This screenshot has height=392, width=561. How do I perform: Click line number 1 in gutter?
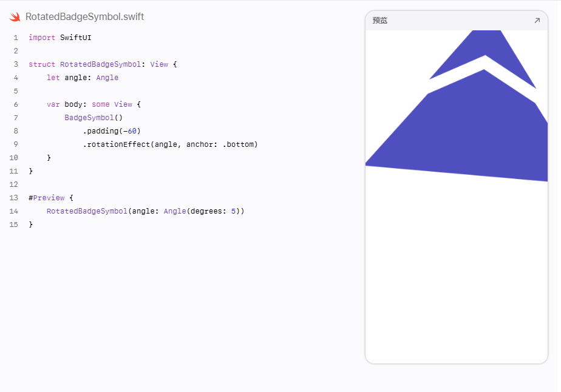pyautogui.click(x=15, y=38)
